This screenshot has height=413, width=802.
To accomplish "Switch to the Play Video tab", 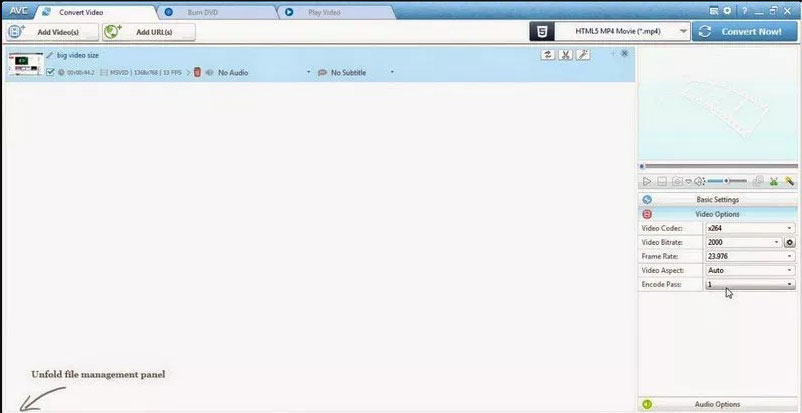I will (320, 12).
